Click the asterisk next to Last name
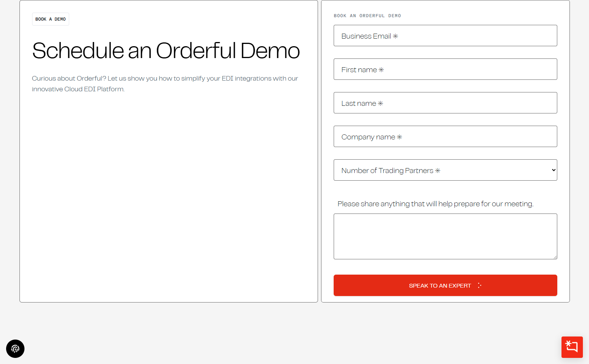This screenshot has height=364, width=589. pos(380,104)
